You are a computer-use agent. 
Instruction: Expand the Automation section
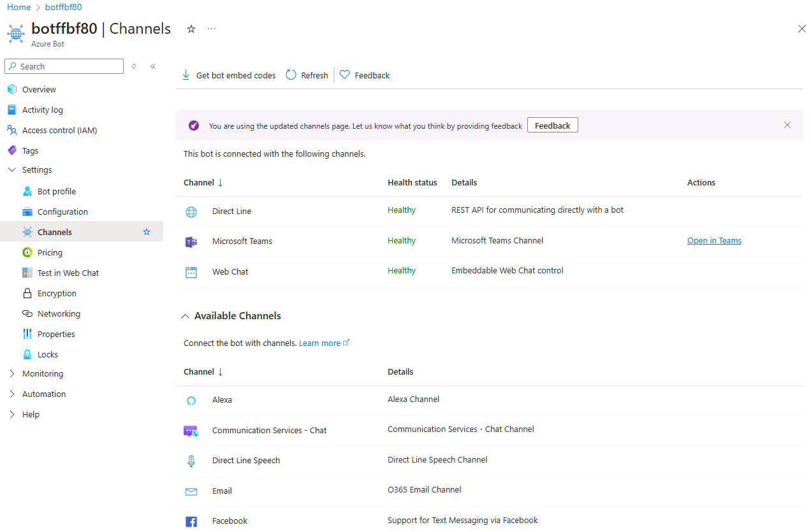point(11,394)
